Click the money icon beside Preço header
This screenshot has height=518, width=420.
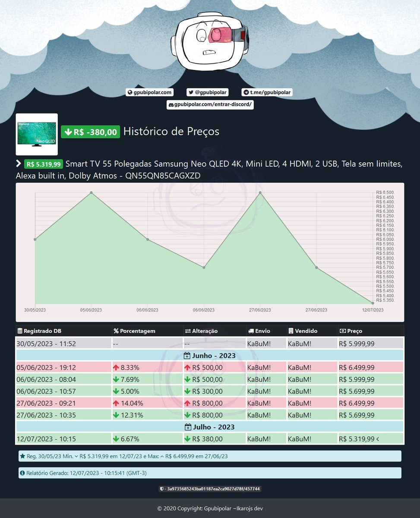click(343, 331)
